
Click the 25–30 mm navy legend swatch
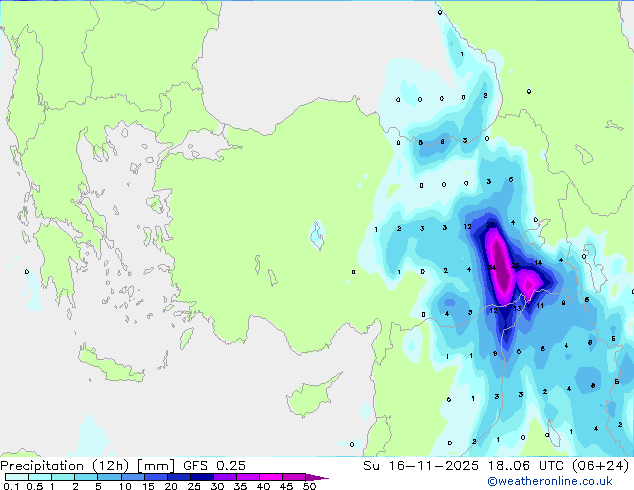[x=201, y=477]
